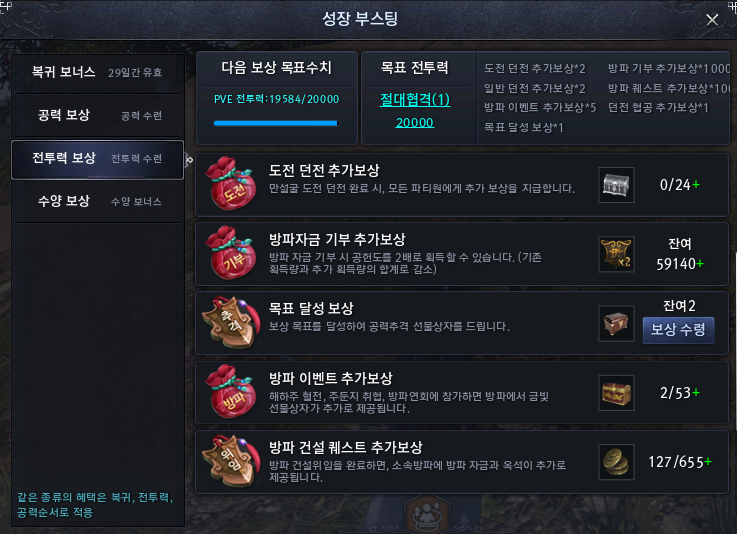Screen dimensions: 737x534
Task: Click the PVE 전투력 progress bar
Action: tap(276, 123)
